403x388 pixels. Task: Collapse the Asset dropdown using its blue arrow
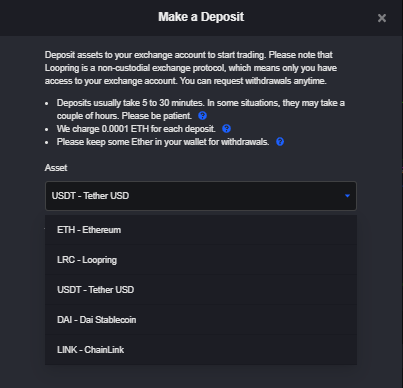347,196
